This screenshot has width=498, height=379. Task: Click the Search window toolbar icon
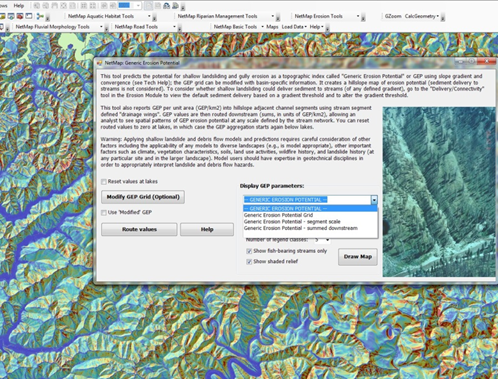(x=11, y=16)
